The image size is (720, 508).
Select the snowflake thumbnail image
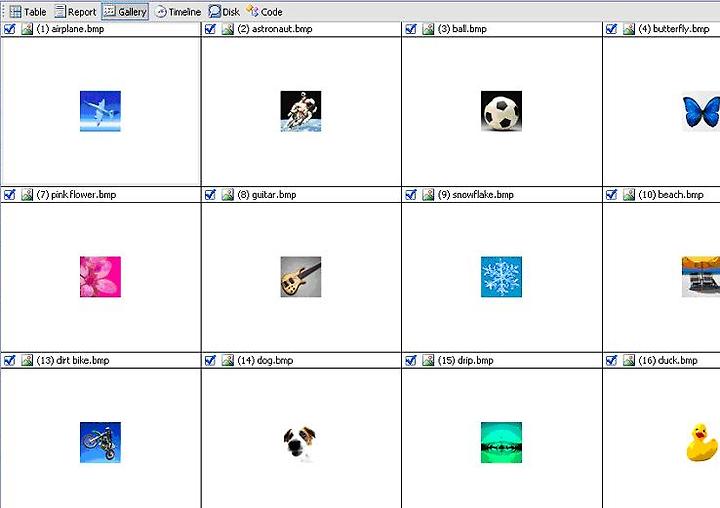501,277
